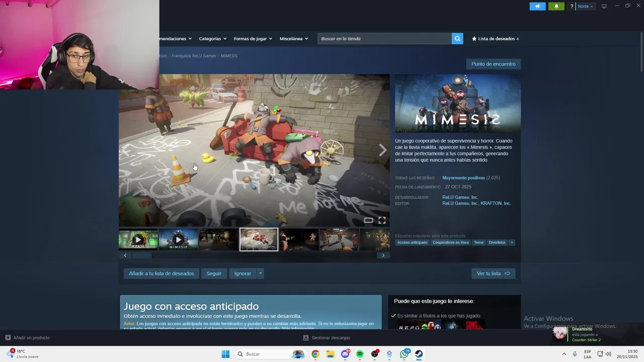
Task: Click the Ignorar button
Action: tap(243, 274)
